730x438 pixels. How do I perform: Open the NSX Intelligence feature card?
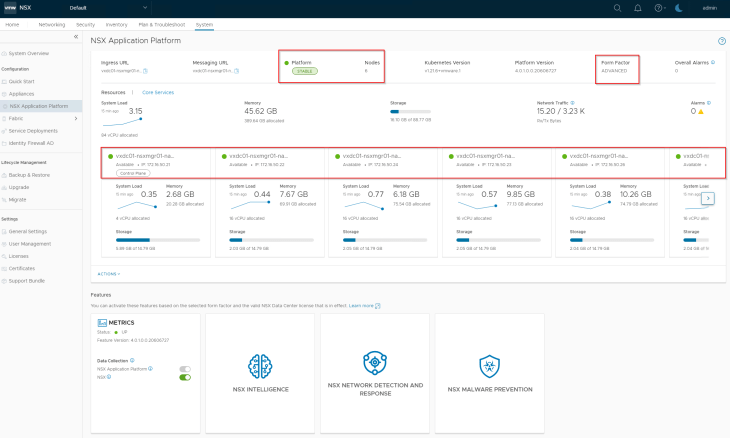260,373
